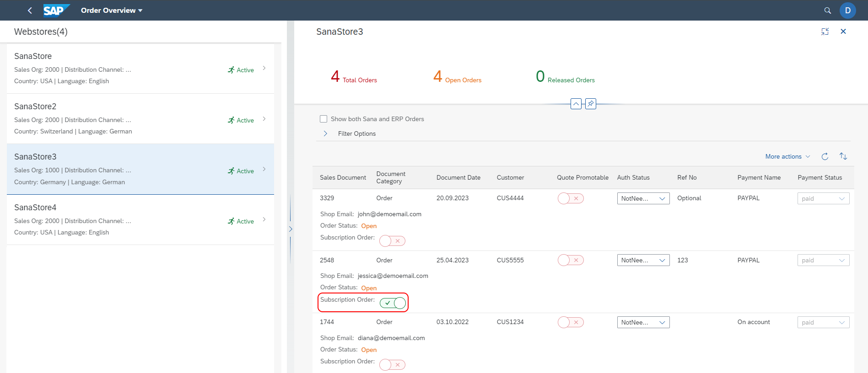Screen dimensions: 868x373
Task: Click Open status of order 1744
Action: 369,350
